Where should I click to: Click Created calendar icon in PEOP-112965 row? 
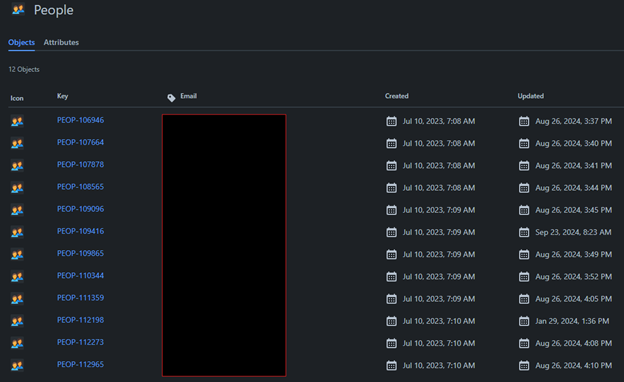tap(392, 366)
